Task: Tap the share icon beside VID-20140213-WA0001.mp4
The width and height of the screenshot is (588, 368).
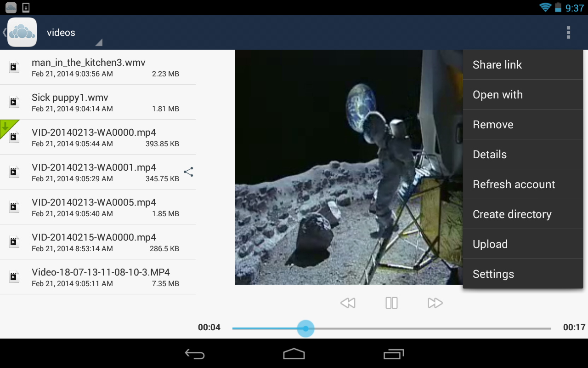Action: pos(188,172)
